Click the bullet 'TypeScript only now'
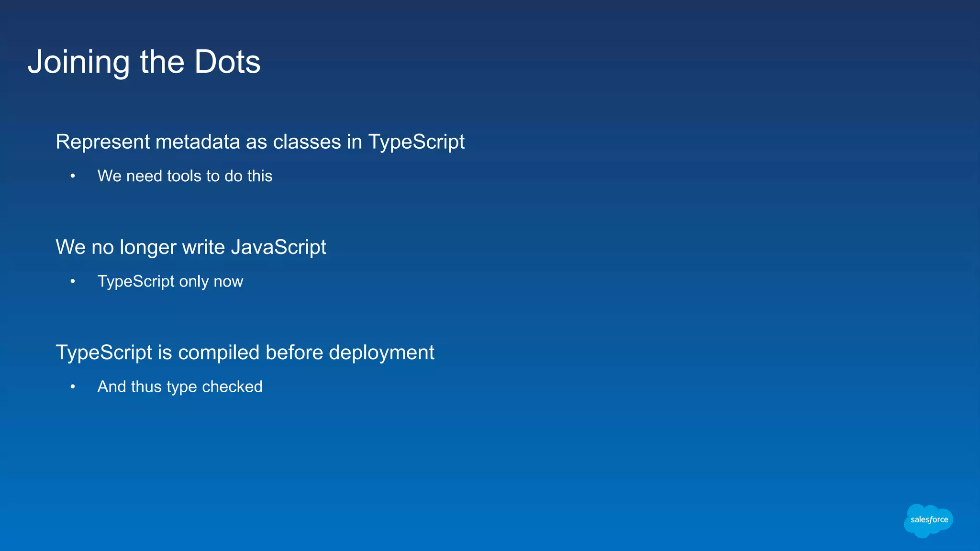 click(x=170, y=282)
